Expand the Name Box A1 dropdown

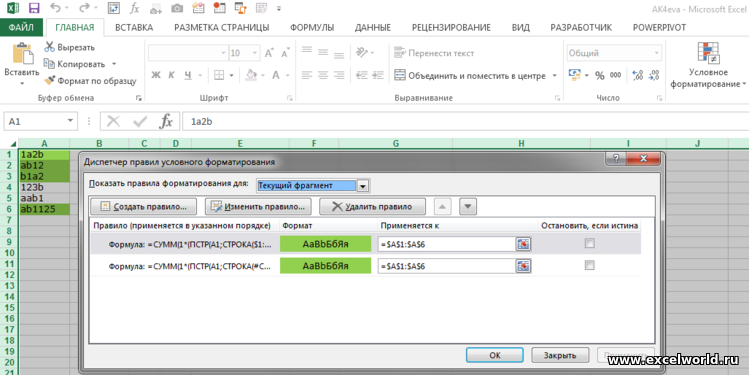tap(70, 121)
